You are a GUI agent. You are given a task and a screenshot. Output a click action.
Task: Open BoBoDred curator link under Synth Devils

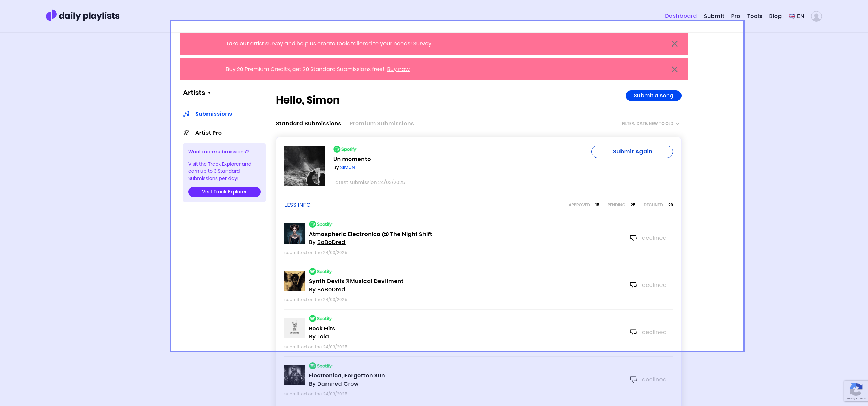click(x=331, y=290)
